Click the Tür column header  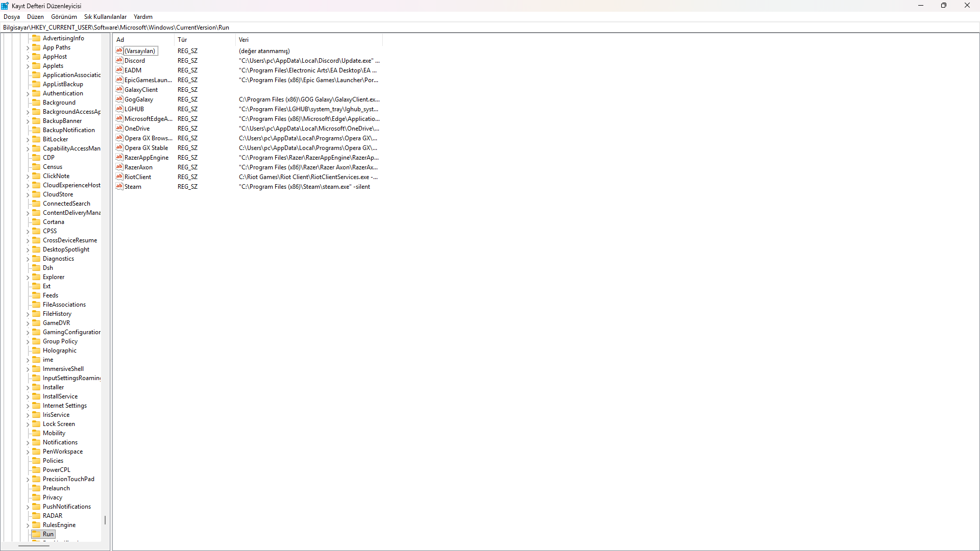pos(205,39)
